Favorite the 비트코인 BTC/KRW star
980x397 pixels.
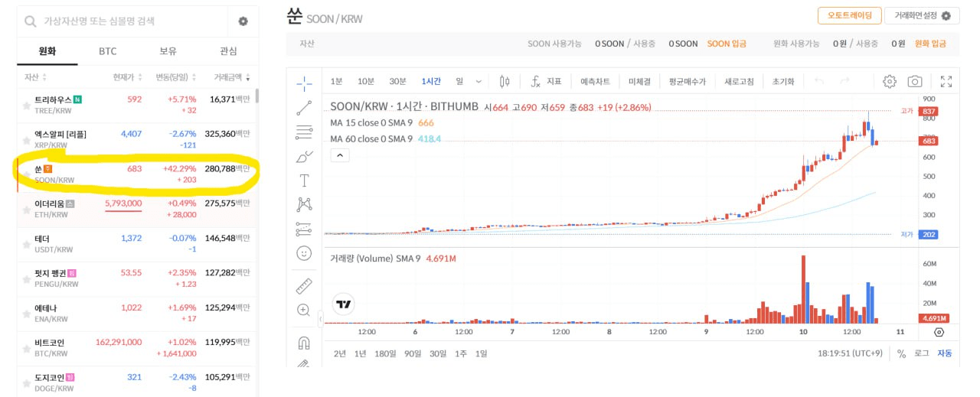(27, 348)
